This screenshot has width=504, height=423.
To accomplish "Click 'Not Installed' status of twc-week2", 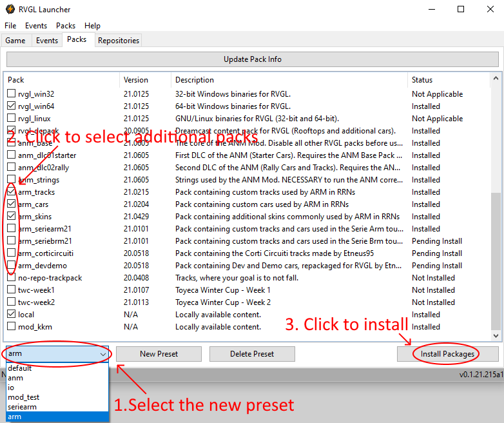I will (x=433, y=302).
